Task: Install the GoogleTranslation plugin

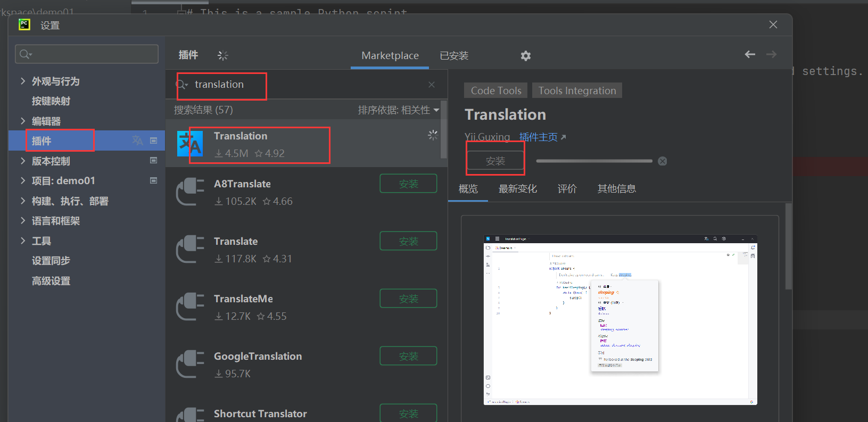Action: click(408, 356)
